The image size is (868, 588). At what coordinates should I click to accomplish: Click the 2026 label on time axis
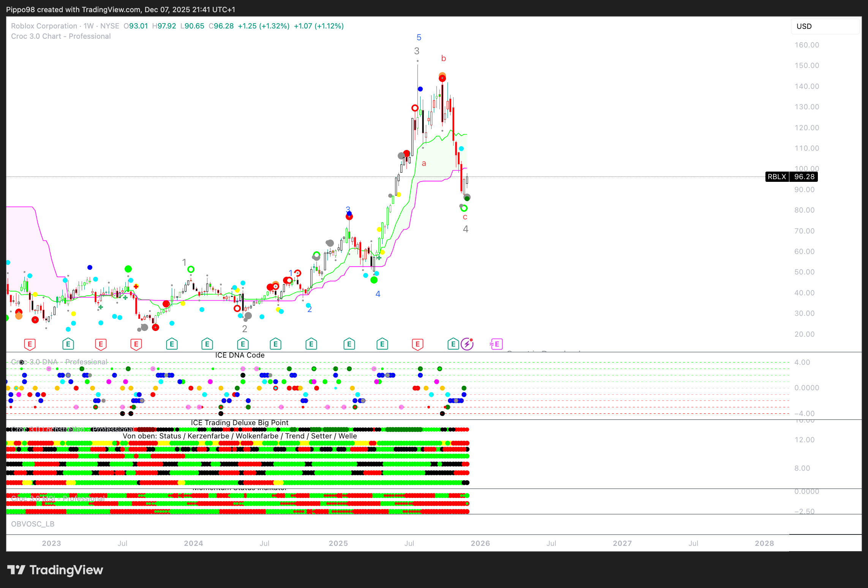pos(480,543)
